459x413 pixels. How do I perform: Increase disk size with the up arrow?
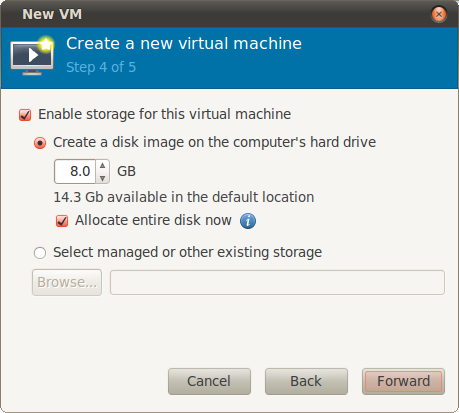pos(103,166)
